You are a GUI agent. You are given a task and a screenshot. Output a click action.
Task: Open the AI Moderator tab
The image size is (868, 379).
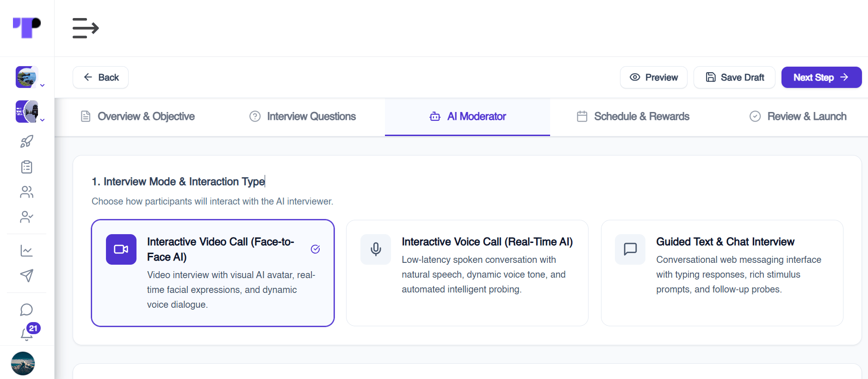point(467,117)
